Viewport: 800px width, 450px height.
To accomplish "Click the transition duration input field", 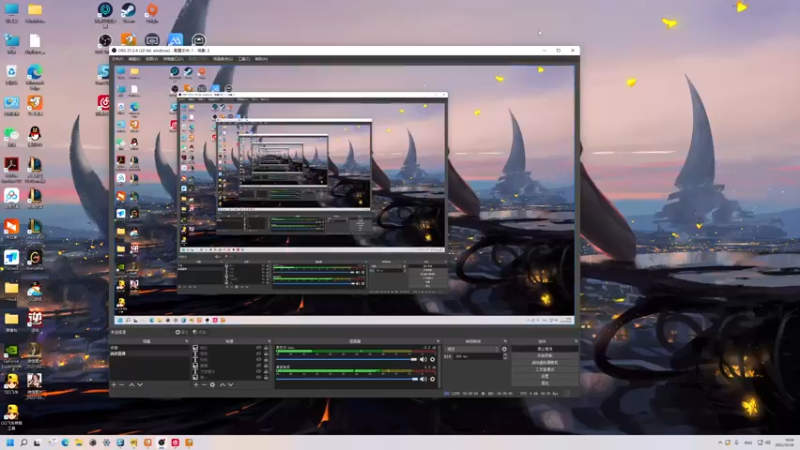I will point(478,356).
